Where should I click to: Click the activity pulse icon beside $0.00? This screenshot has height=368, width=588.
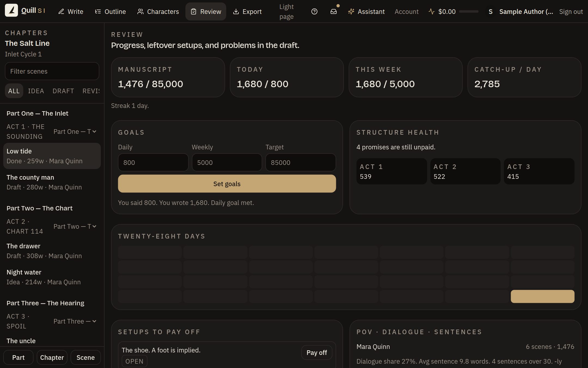point(431,11)
